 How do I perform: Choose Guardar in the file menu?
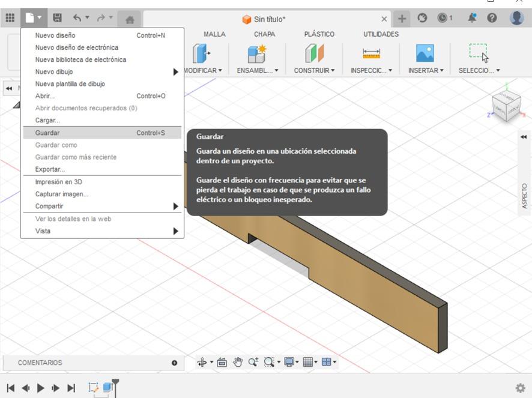(x=102, y=133)
